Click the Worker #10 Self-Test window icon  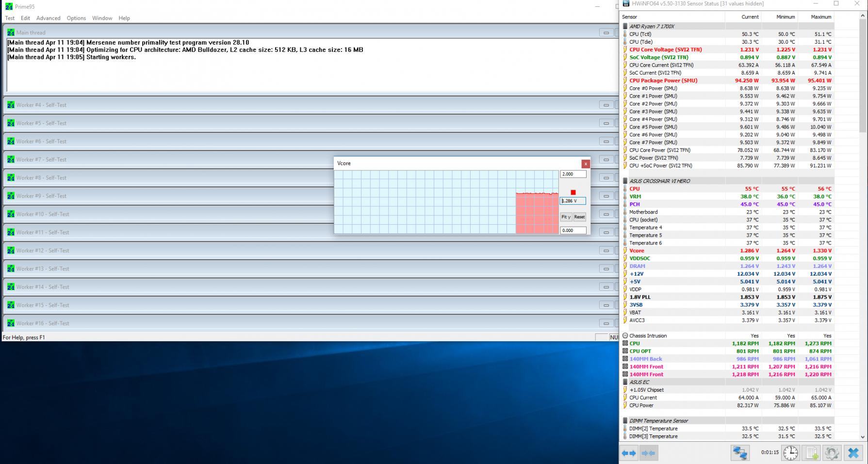pos(11,214)
